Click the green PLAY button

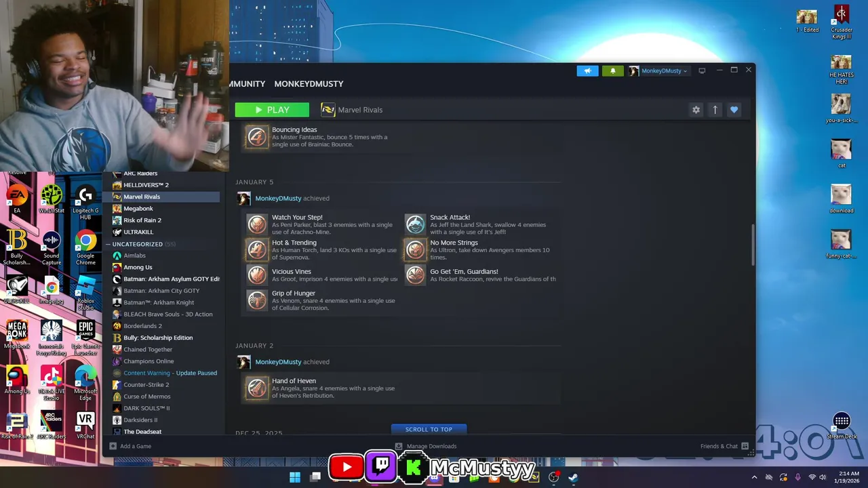click(272, 110)
